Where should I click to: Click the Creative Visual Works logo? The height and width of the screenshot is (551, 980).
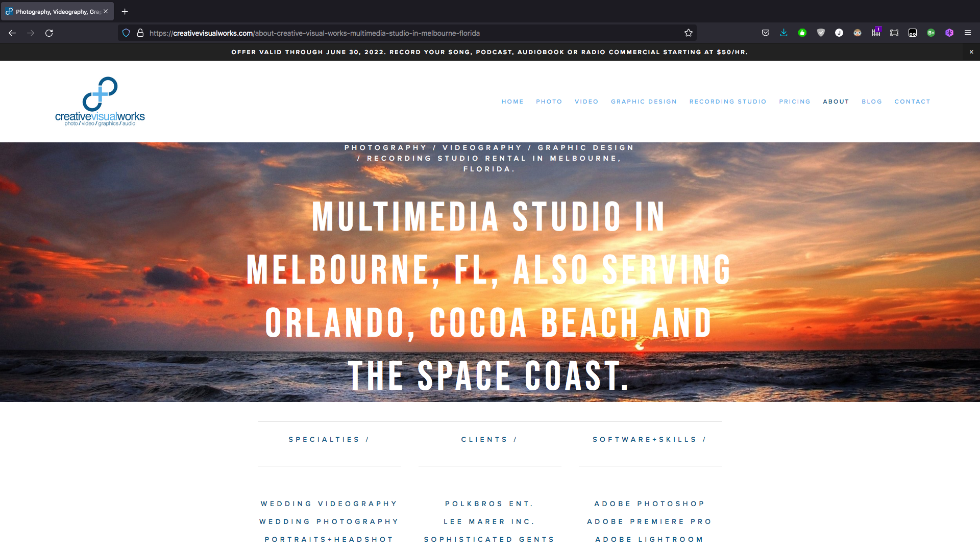click(100, 102)
